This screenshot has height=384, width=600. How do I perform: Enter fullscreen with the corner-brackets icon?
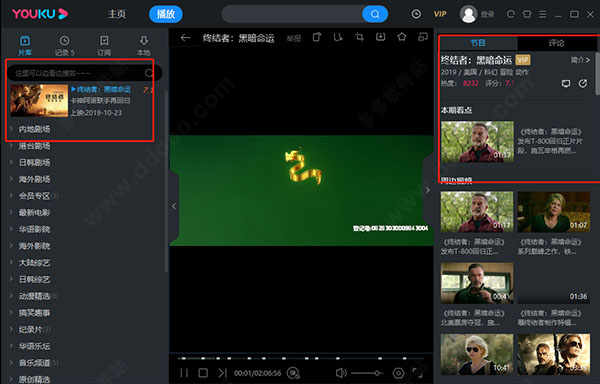(x=417, y=373)
